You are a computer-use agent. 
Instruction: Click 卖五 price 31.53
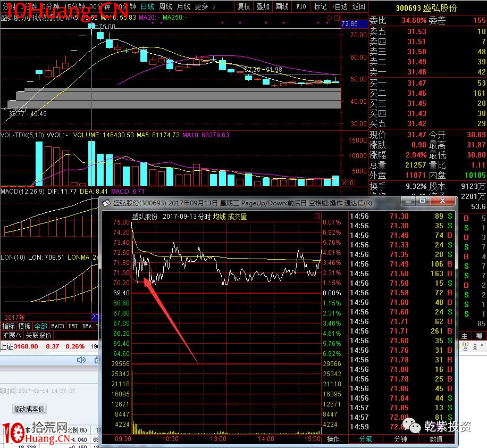coord(417,31)
